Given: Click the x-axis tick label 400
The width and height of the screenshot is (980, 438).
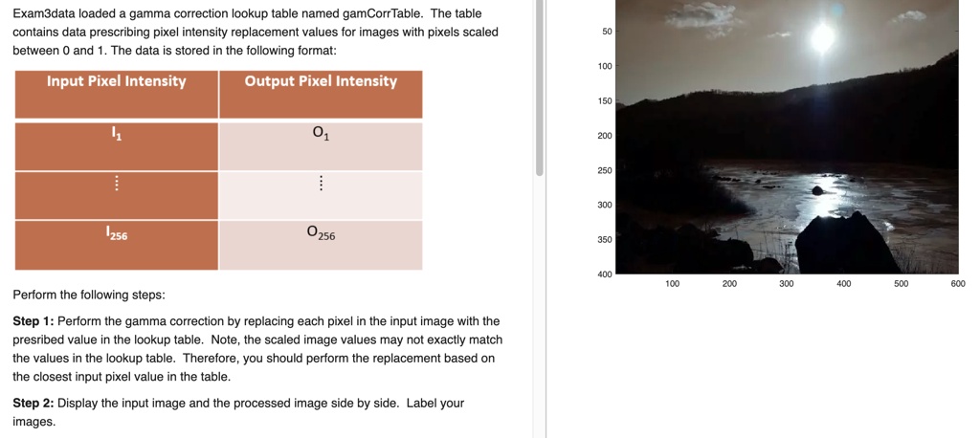Looking at the screenshot, I should 843,284.
